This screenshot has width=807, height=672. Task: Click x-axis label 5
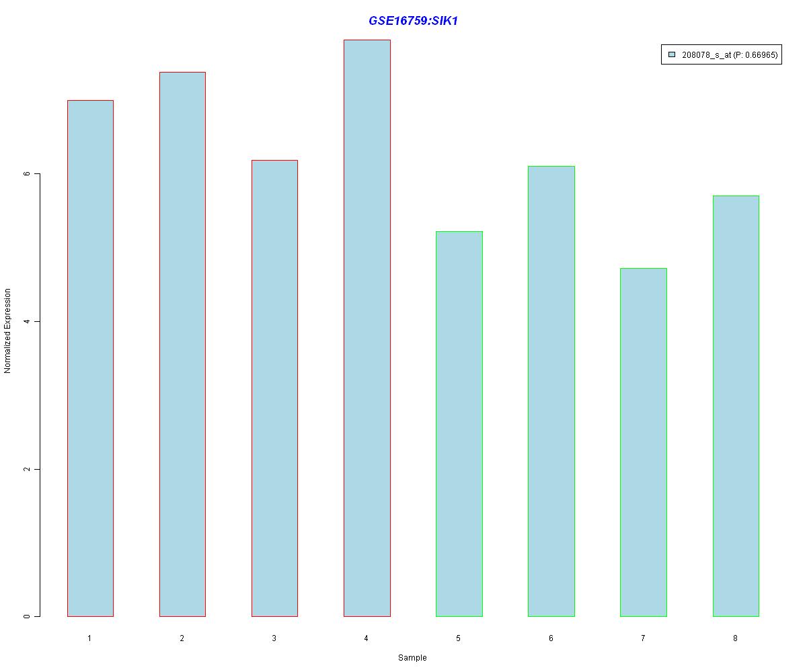(x=458, y=638)
